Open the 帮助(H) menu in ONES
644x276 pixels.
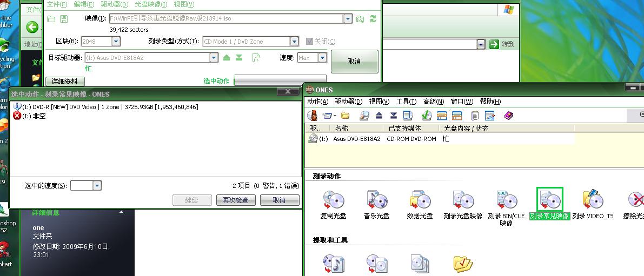490,102
